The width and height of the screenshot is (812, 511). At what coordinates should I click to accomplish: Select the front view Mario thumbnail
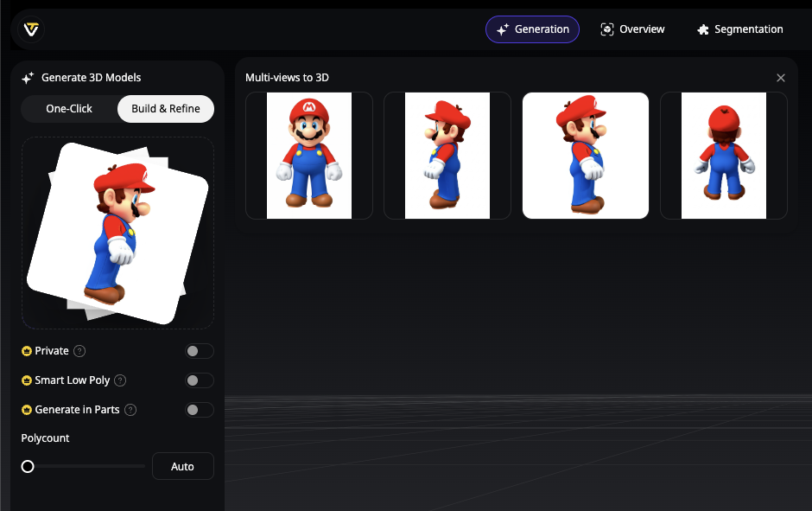[x=309, y=156]
